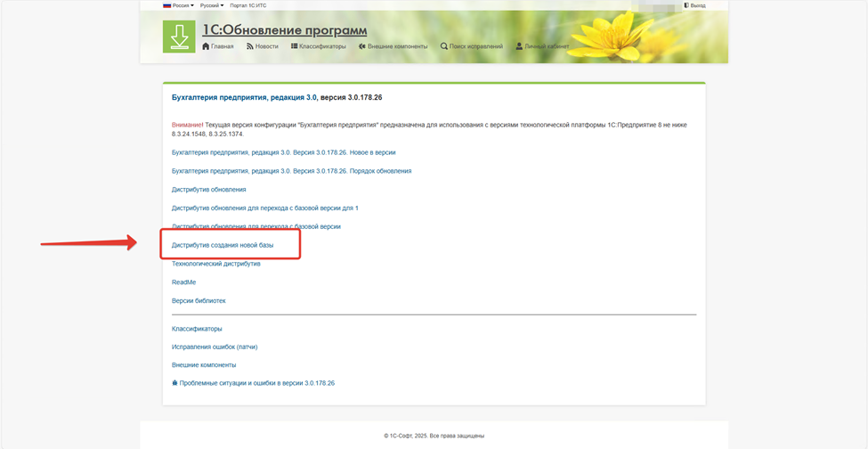Expand the Россия country dropdown
The image size is (868, 449).
183,5
